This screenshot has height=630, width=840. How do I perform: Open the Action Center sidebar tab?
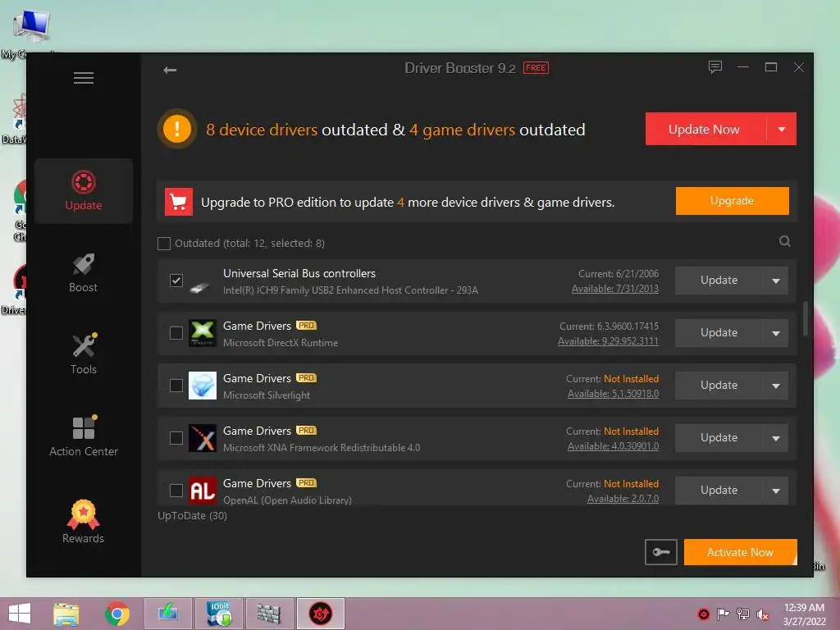point(84,436)
